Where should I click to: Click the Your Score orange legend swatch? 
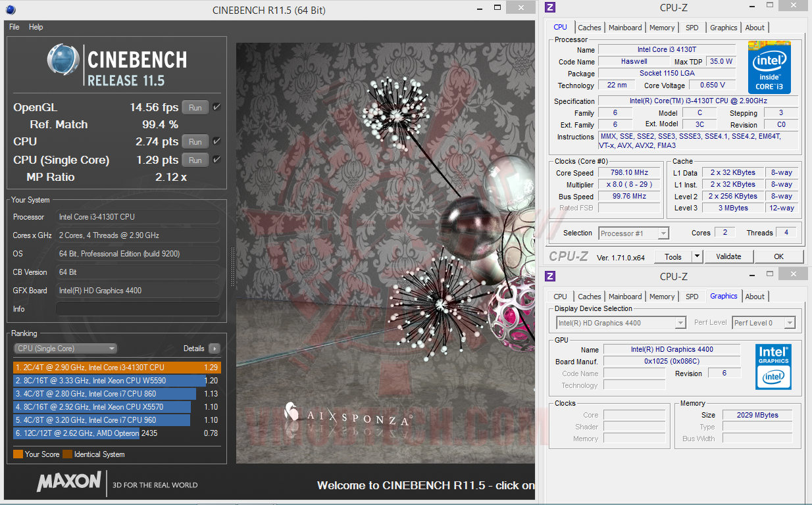(18, 454)
